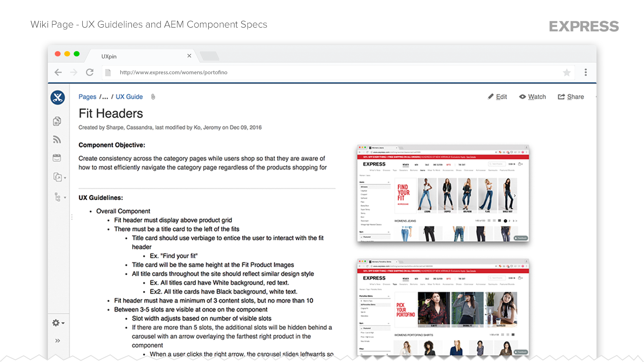Close the UXpin tab
Viewport: 644px width, 362px height.
coord(189,56)
